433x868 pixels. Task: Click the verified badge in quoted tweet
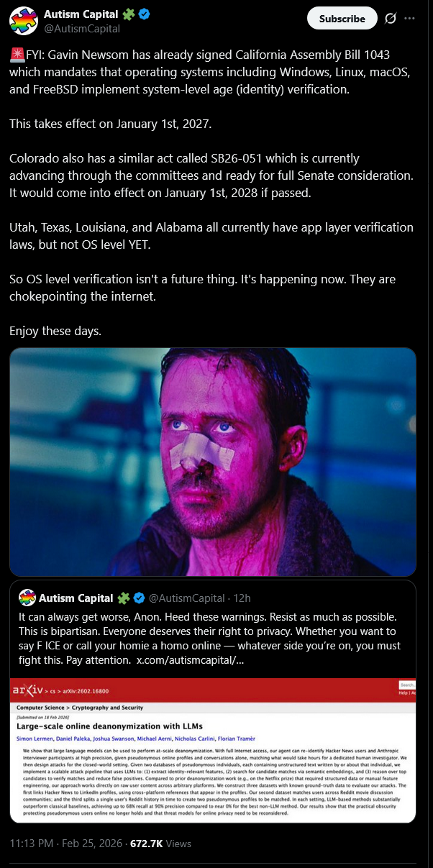pos(140,598)
